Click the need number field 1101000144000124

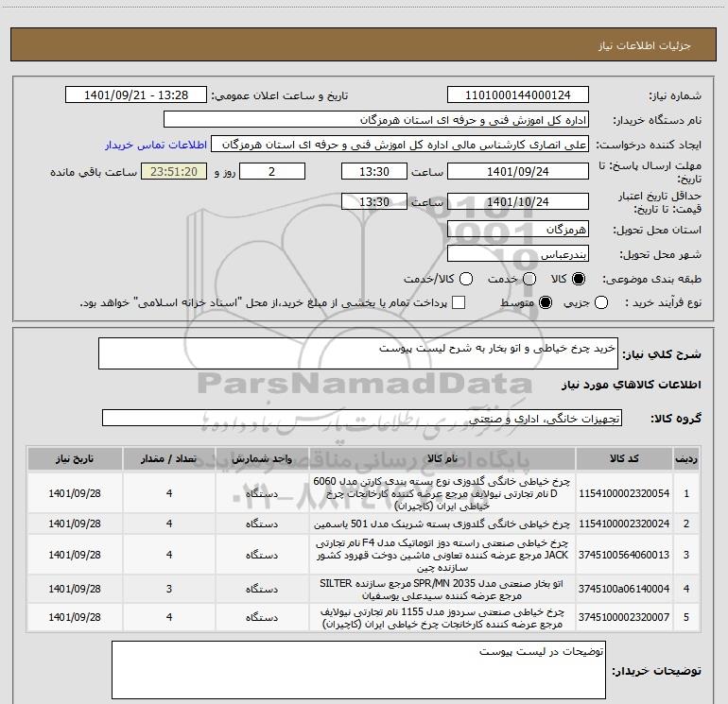coord(518,94)
